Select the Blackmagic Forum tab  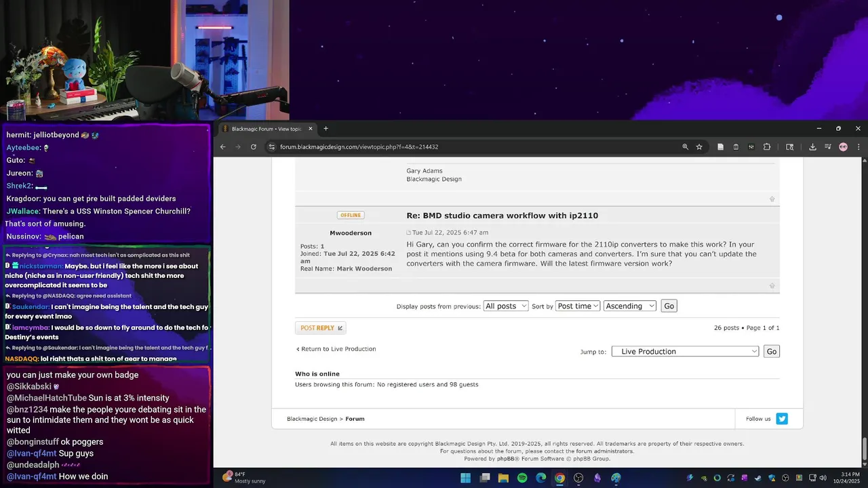[x=269, y=129]
